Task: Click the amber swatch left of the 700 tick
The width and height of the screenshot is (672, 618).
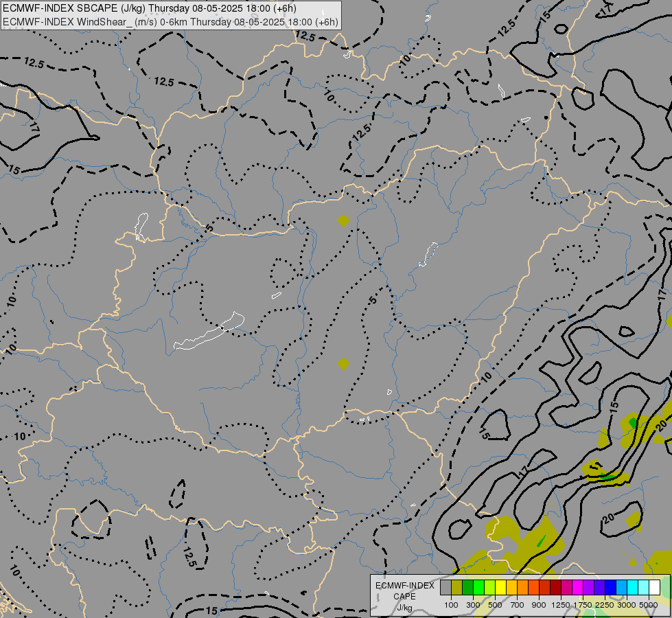Action: (511, 588)
